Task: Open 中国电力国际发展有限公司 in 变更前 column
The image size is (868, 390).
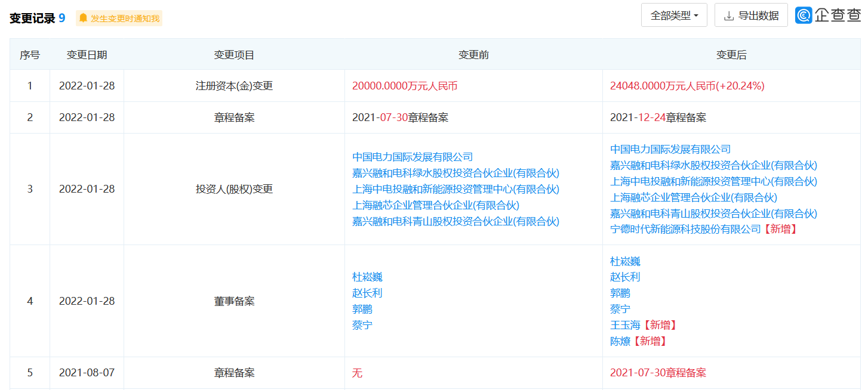Action: (x=413, y=157)
